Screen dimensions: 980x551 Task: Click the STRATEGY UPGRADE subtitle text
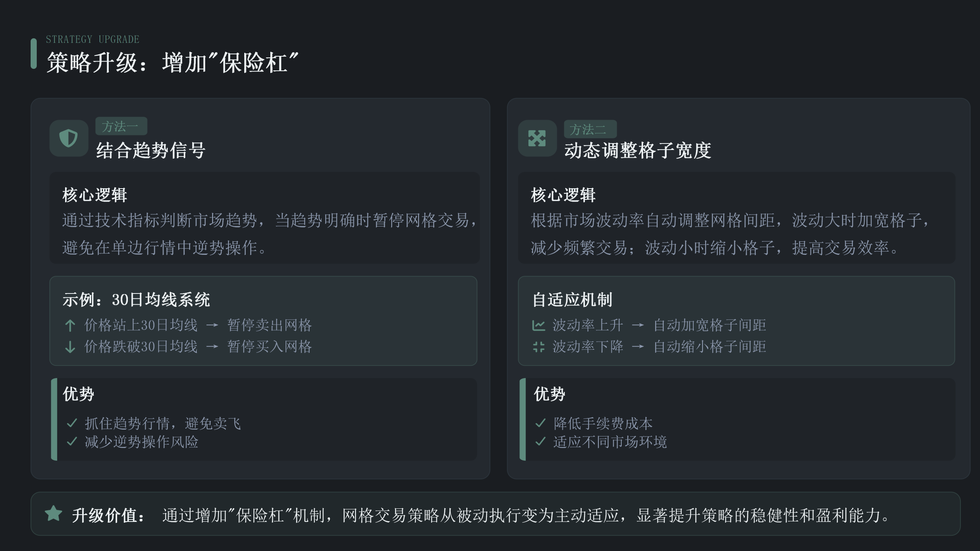93,39
